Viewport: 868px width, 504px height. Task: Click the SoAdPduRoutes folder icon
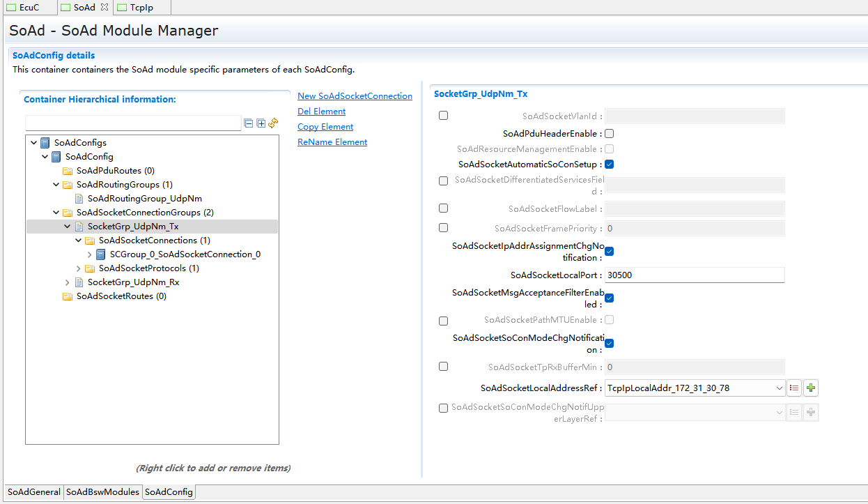coord(68,171)
